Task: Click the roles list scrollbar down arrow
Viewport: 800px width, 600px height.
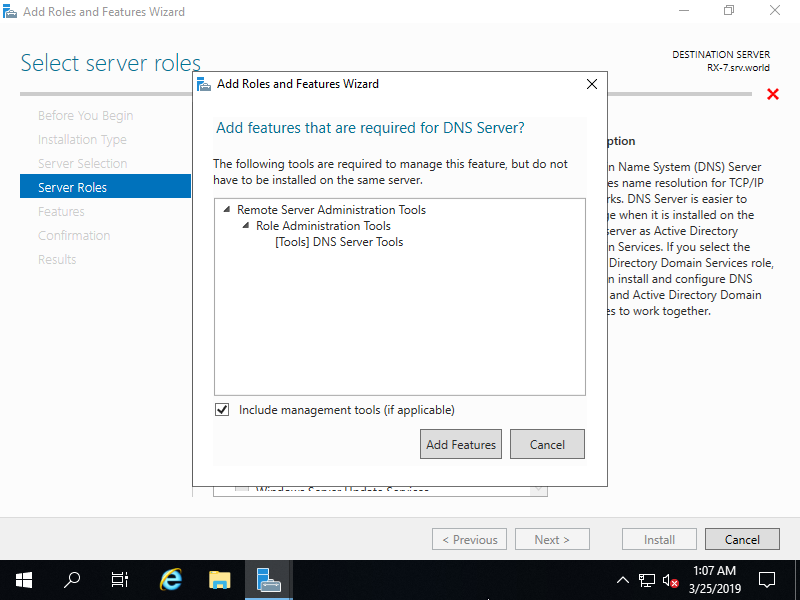Action: 537,490
